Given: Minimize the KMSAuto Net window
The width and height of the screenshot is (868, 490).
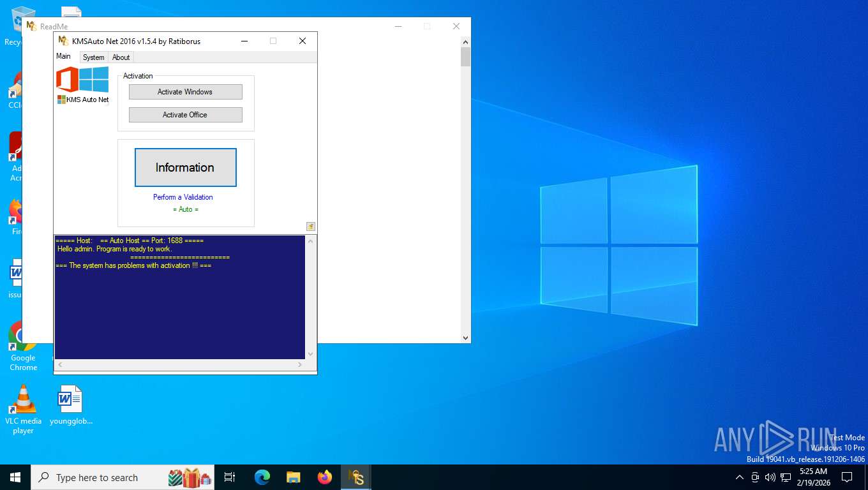Looking at the screenshot, I should [x=244, y=41].
